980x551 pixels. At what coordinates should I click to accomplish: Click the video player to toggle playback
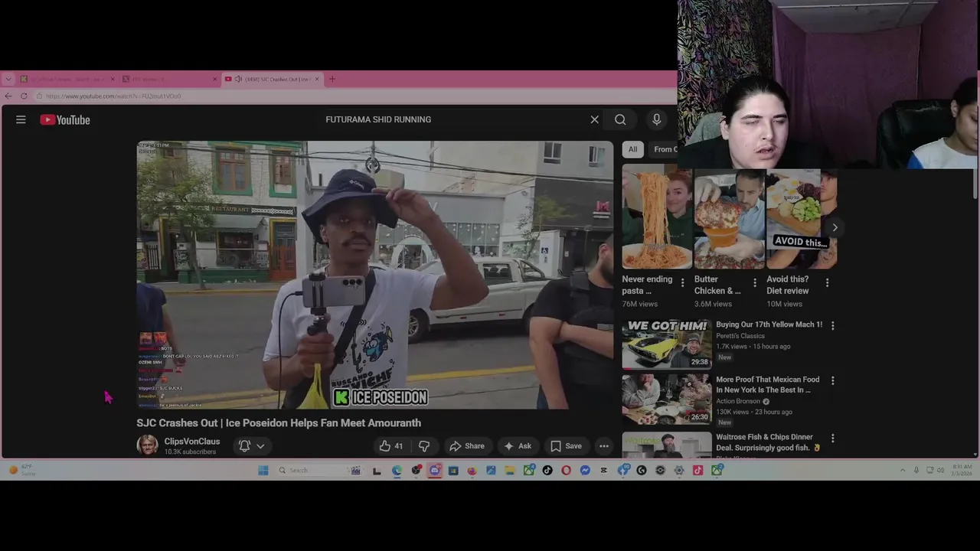pos(374,275)
